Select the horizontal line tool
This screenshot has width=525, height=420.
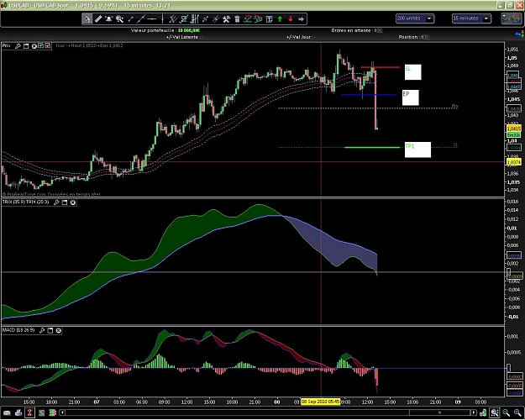(152, 19)
